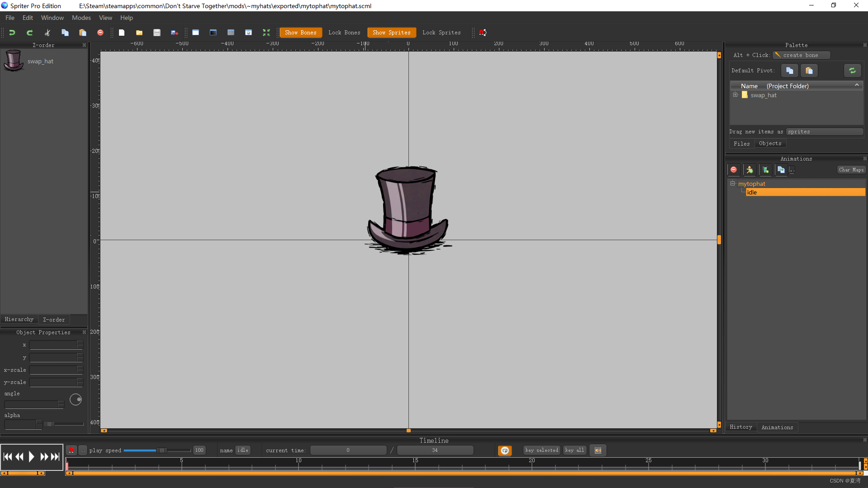Click the new animation icon in Animations
Screen dimensions: 868x488
(765, 170)
